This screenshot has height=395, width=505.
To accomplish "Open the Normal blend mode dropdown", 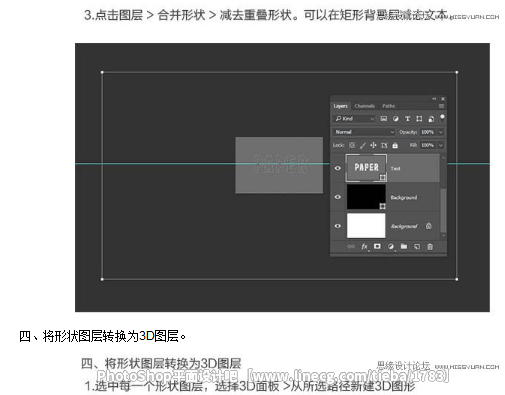I will click(x=364, y=132).
